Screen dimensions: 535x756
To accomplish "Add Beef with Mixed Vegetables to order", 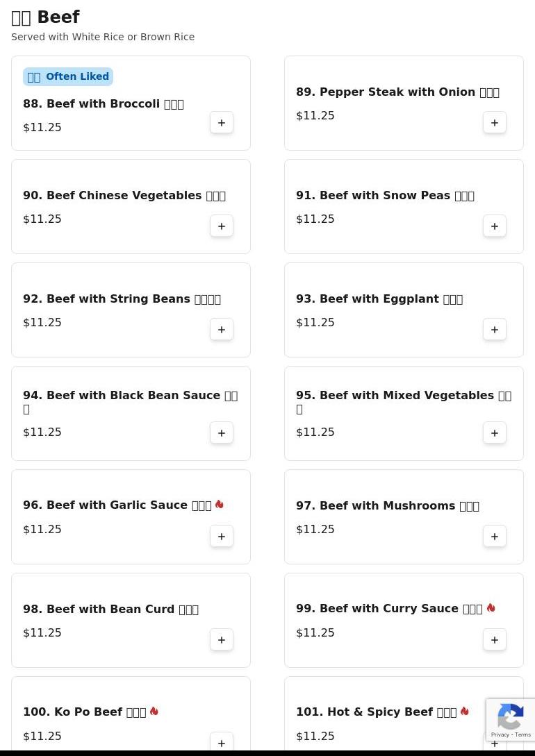I will click(495, 433).
